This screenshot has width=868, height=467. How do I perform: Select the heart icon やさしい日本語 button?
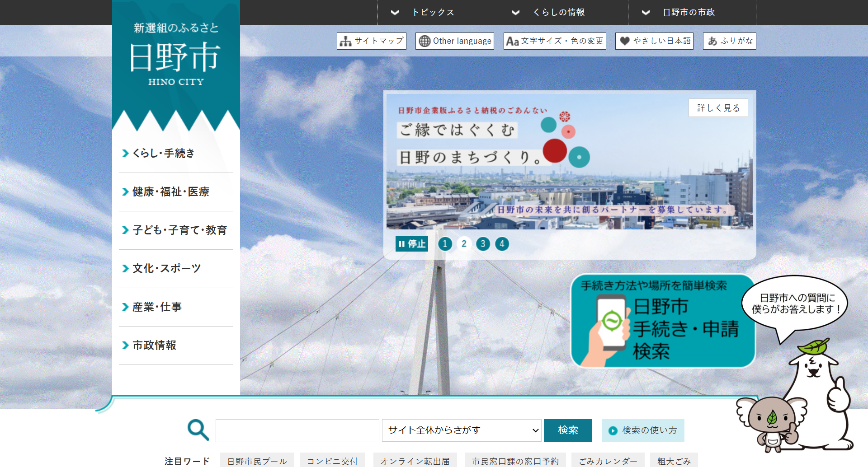click(x=654, y=41)
